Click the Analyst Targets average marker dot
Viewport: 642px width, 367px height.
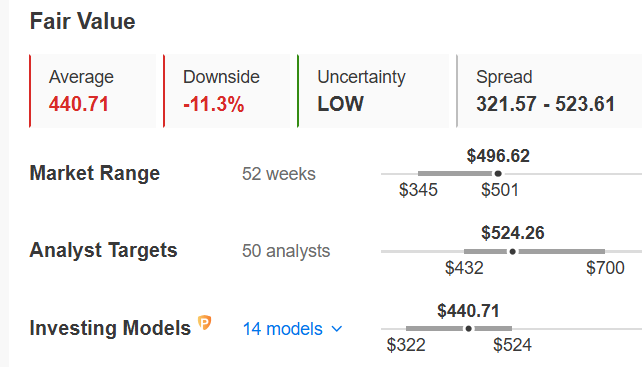513,251
